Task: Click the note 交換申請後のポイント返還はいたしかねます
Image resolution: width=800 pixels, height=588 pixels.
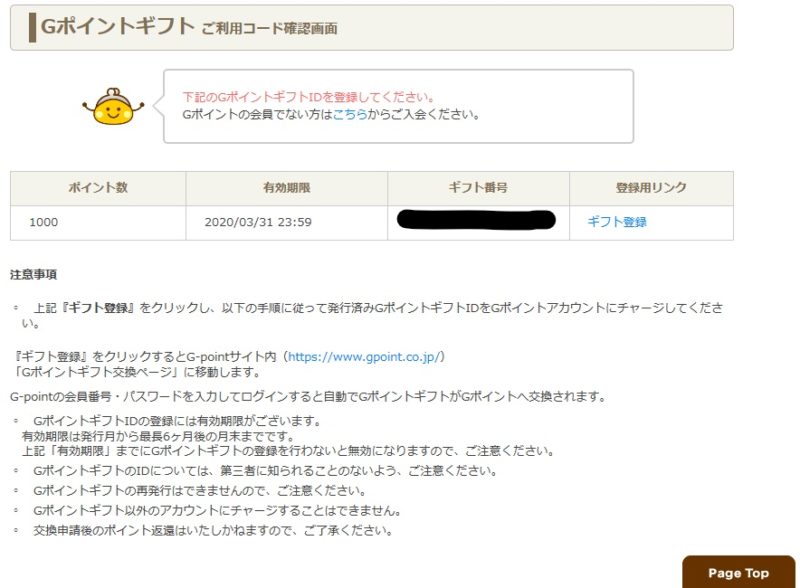Action: pyautogui.click(x=213, y=531)
